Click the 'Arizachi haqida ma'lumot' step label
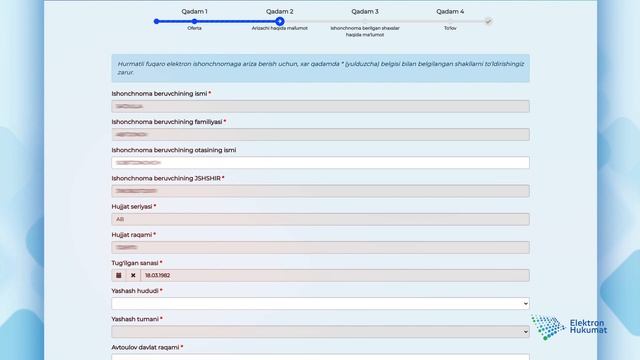Screen dimensions: 640x360 [x=280, y=28]
